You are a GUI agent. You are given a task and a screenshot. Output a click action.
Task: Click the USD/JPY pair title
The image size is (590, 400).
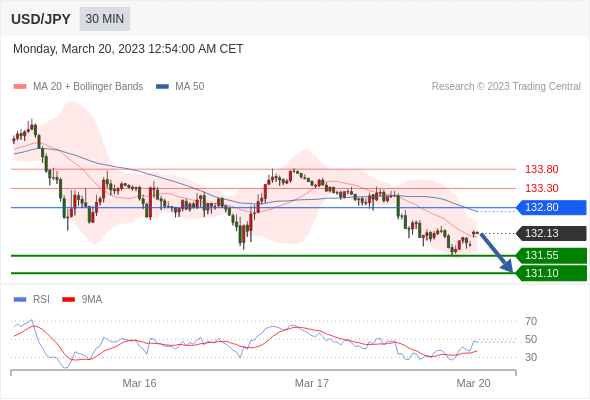click(41, 19)
